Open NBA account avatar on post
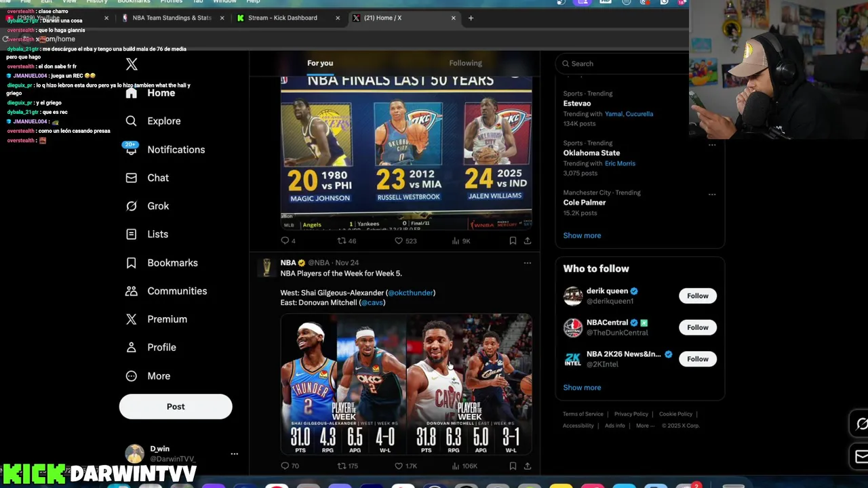 click(x=267, y=268)
